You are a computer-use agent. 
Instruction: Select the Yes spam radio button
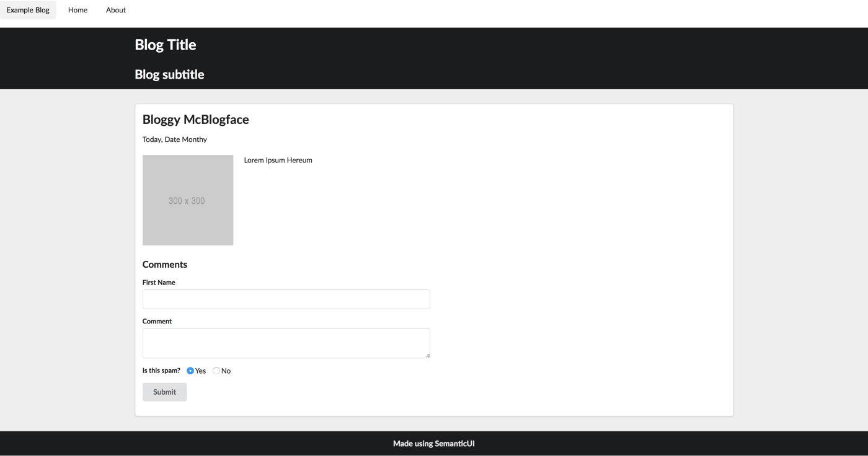190,371
